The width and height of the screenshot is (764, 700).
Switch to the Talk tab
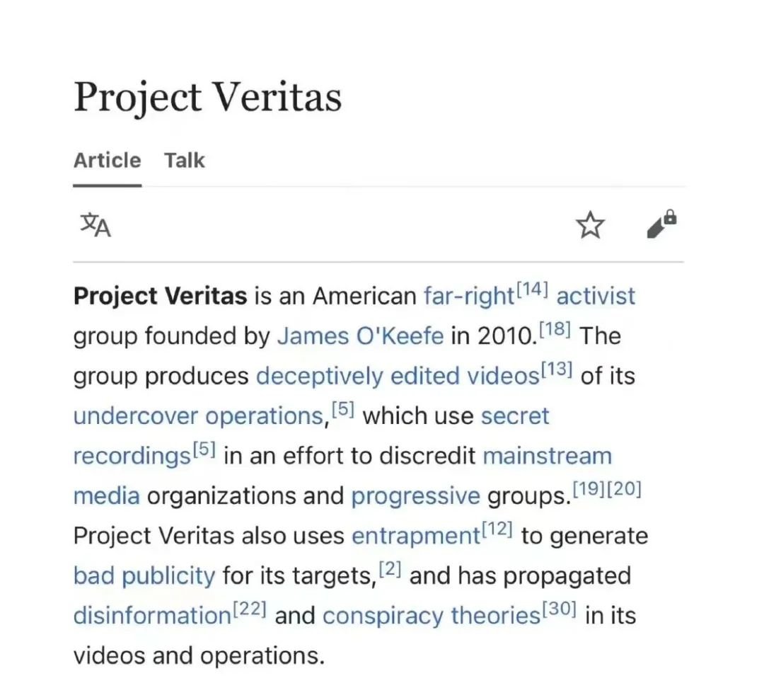185,161
